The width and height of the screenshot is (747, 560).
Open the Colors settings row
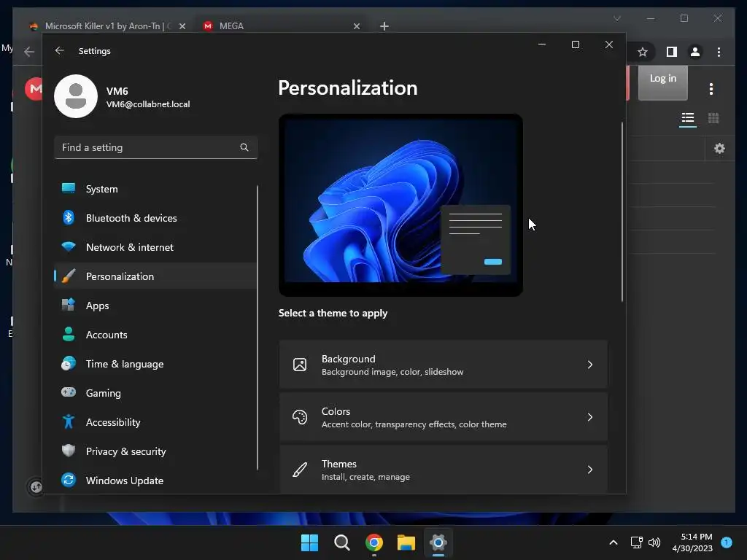tap(444, 417)
